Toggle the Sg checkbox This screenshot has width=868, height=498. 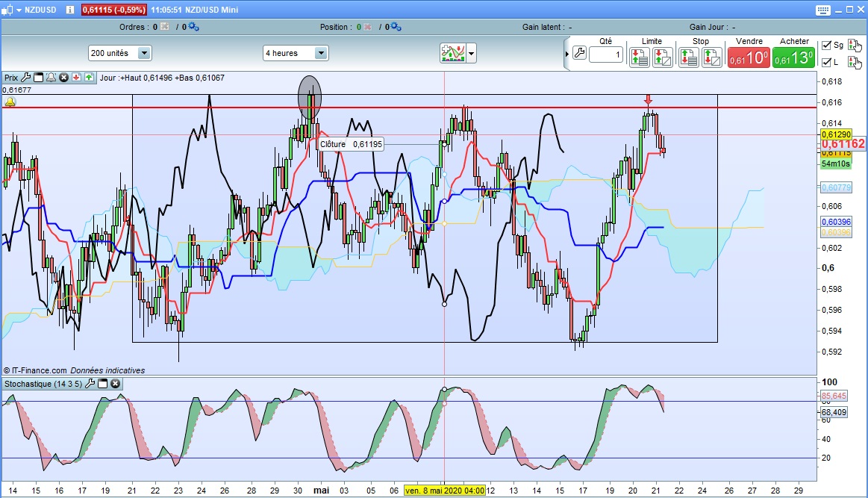click(826, 46)
